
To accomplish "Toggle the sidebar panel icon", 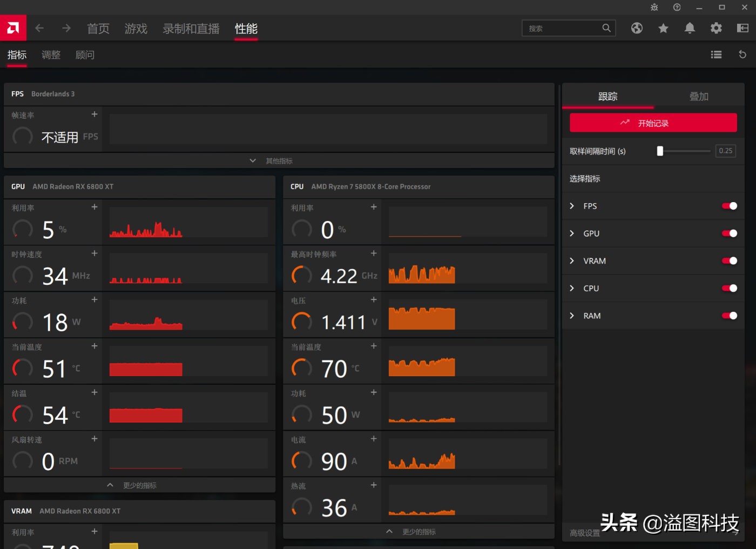I will click(x=742, y=28).
